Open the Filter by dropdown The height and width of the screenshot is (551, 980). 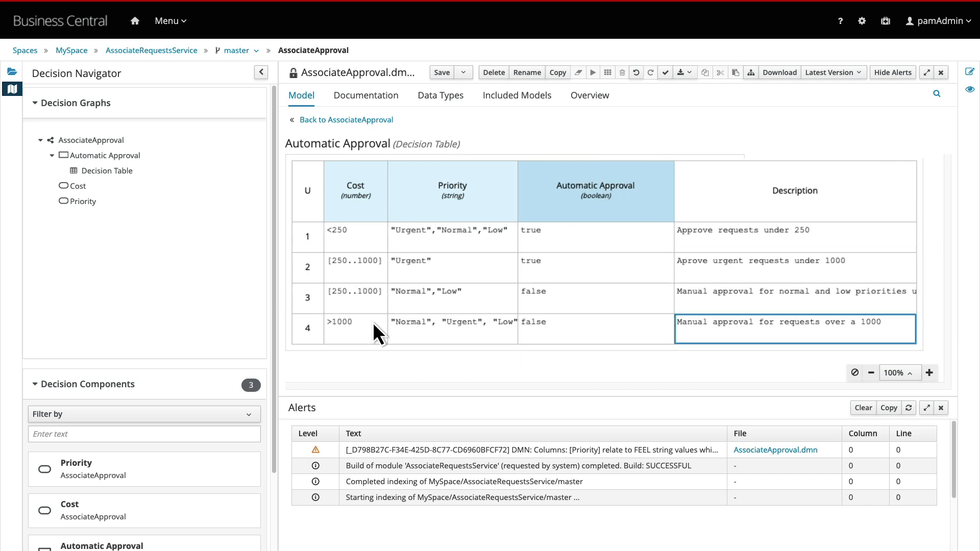tap(144, 414)
